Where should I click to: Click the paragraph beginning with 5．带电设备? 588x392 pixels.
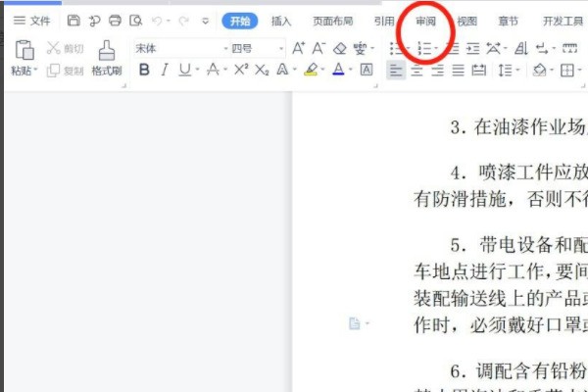click(490, 243)
